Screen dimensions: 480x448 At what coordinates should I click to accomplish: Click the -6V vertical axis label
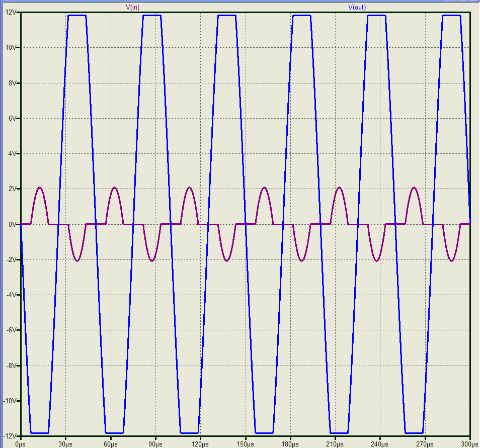12,330
